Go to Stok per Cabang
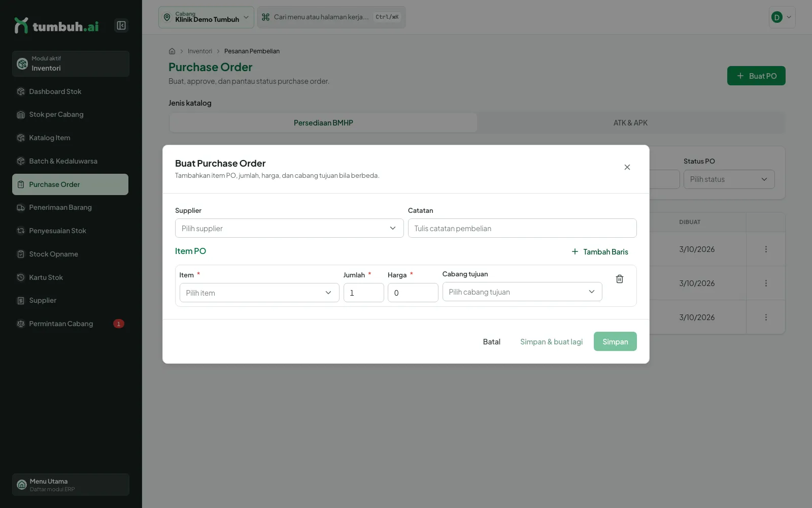 [x=71, y=115]
